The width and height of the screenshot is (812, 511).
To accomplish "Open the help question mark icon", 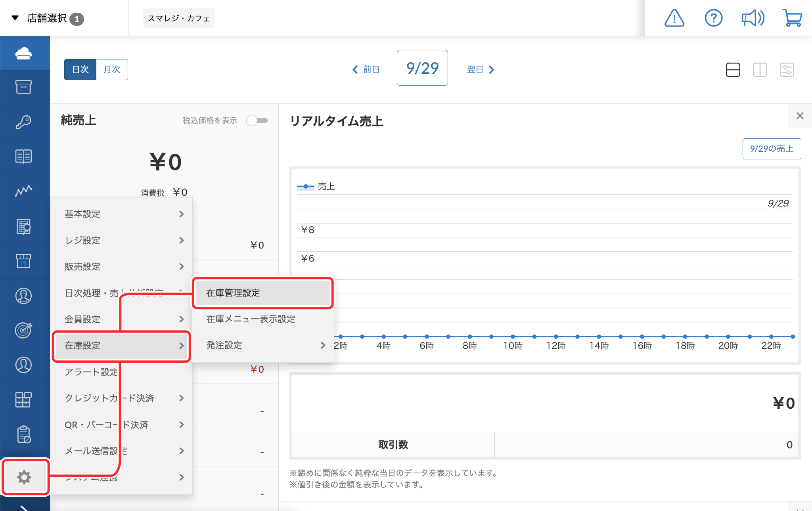I will [x=713, y=18].
